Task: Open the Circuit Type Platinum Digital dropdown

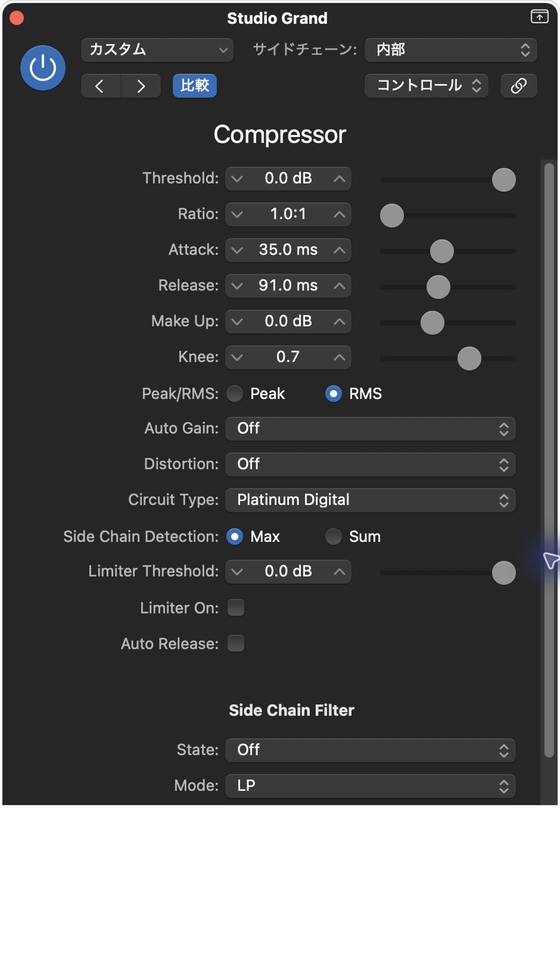Action: pos(371,500)
